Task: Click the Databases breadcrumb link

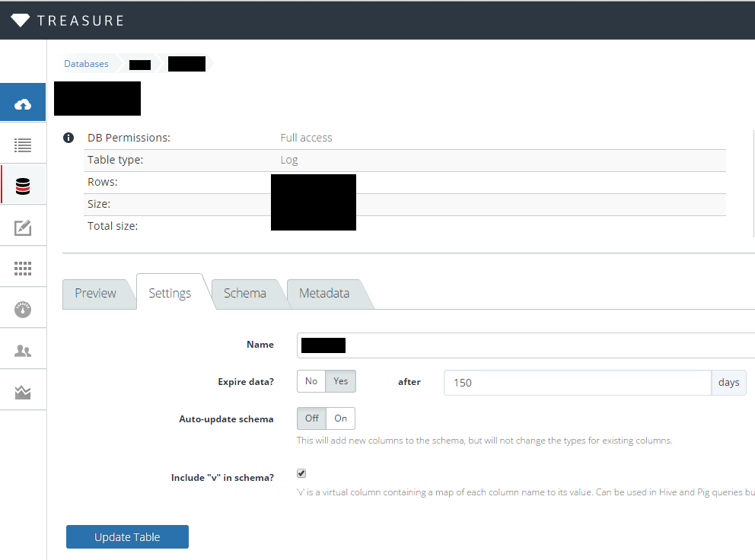Action: click(86, 64)
